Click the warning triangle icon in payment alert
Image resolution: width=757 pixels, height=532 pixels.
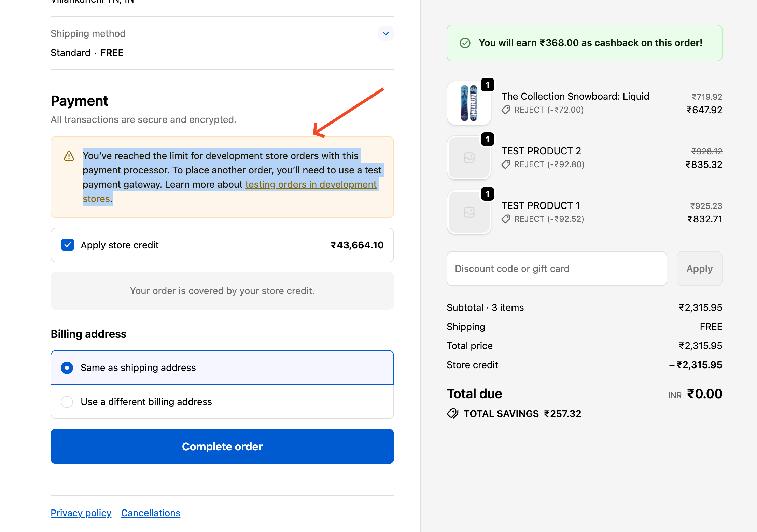pyautogui.click(x=69, y=156)
